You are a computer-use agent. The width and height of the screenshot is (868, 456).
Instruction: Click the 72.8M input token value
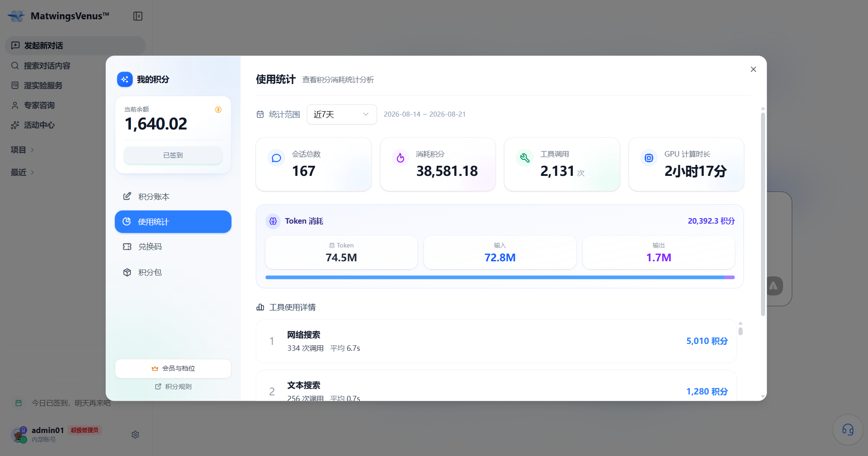point(500,258)
